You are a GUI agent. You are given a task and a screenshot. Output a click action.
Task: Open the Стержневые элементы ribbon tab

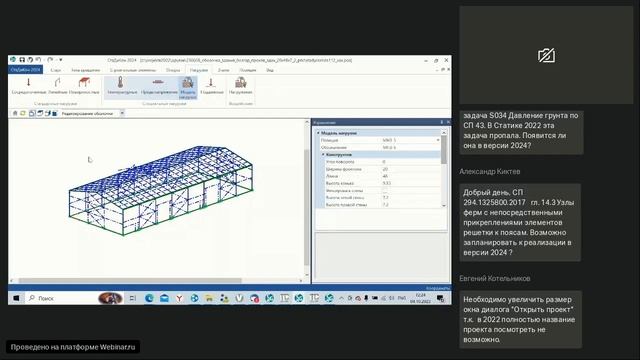tap(133, 70)
